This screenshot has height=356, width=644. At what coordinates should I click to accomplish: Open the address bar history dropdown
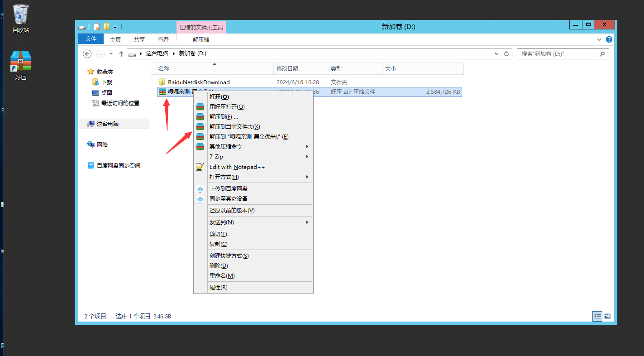point(497,53)
